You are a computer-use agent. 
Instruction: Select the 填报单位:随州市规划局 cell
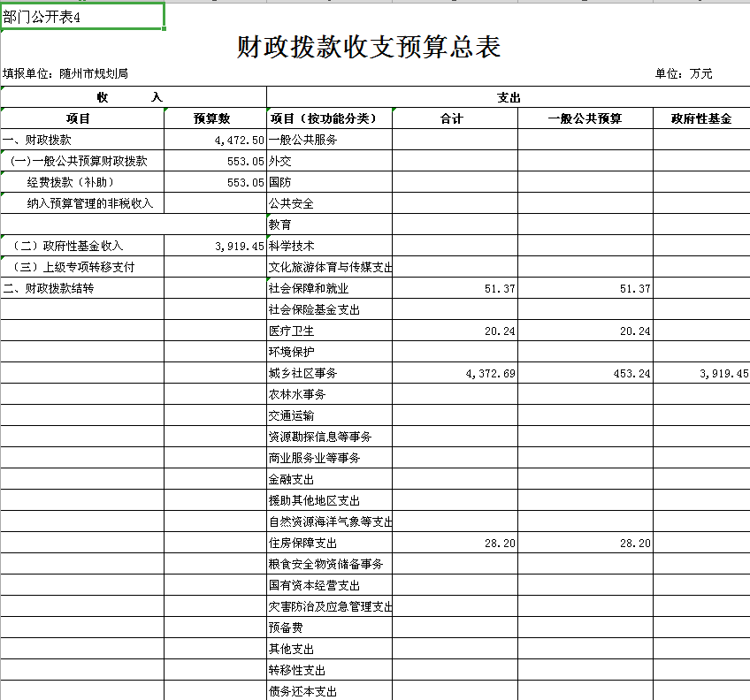coord(65,73)
